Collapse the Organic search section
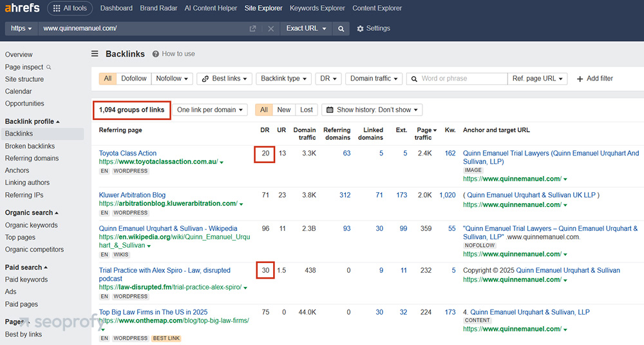 (32, 213)
